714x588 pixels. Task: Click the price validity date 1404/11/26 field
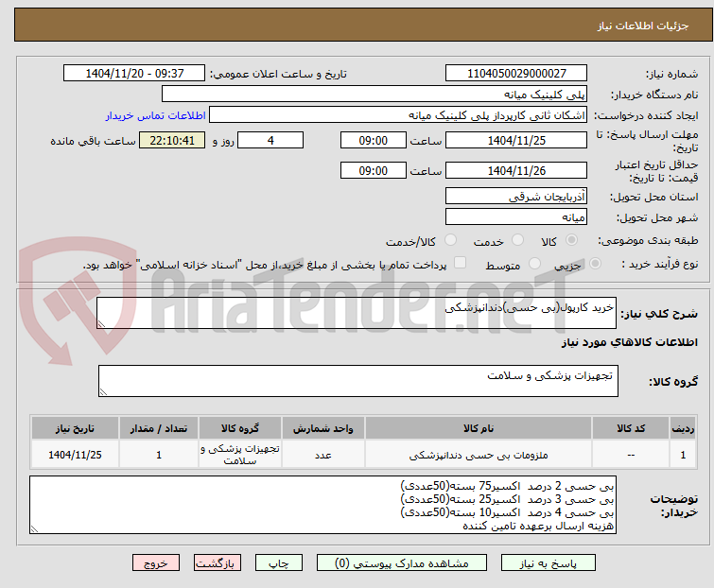[x=516, y=171]
